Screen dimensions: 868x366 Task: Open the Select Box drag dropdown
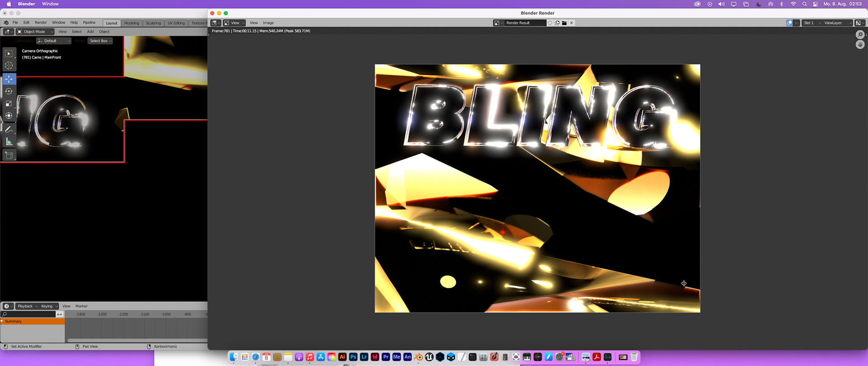[x=100, y=41]
